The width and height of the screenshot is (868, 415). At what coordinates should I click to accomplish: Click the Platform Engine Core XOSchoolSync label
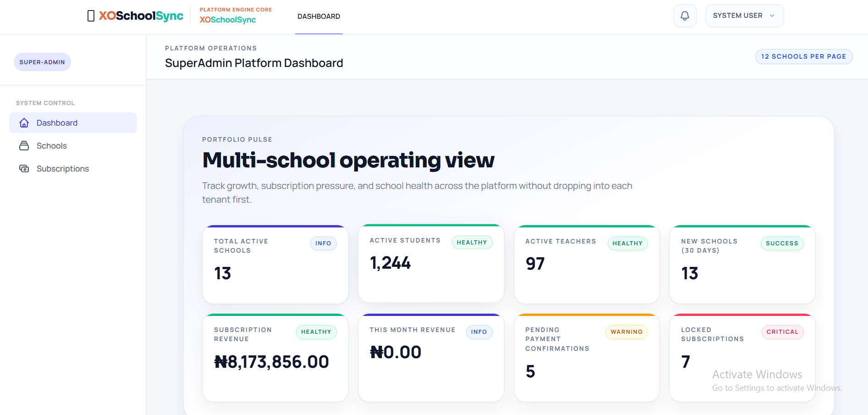(236, 16)
